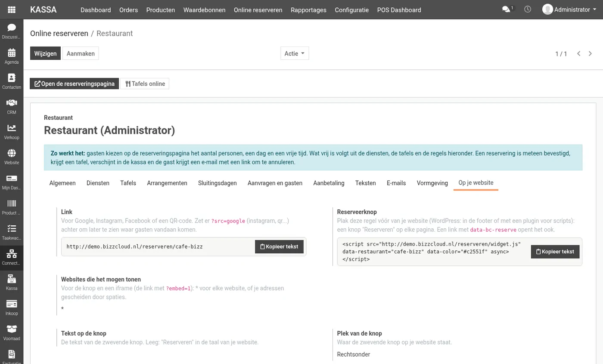Viewport: 603px width, 364px height.
Task: Switch to the Tafels tab
Action: (x=128, y=183)
